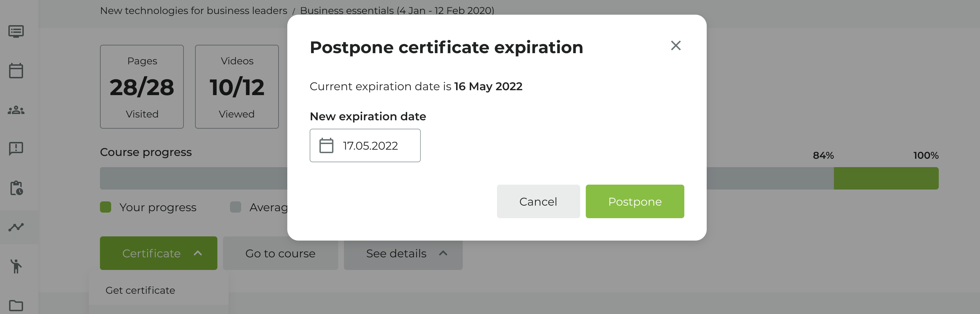Open New technologies for business leaders breadcrumb
Screen dimensions: 980x314
point(193,10)
